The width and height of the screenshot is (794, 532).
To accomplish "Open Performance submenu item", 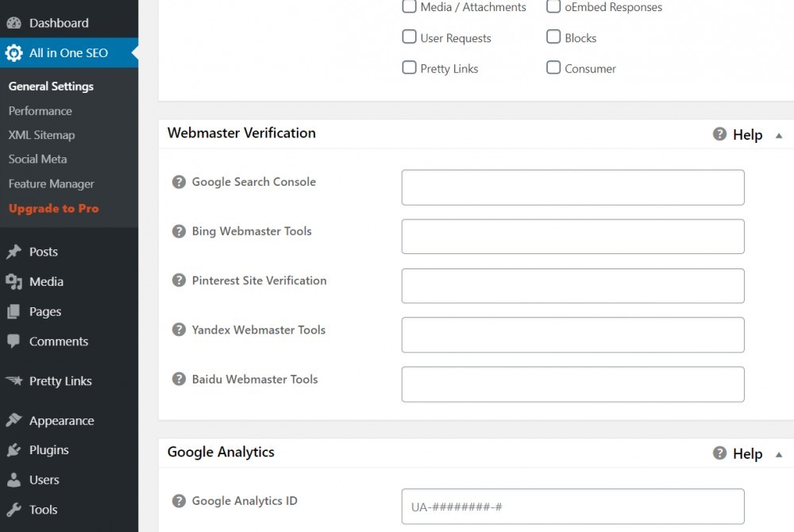I will [40, 111].
